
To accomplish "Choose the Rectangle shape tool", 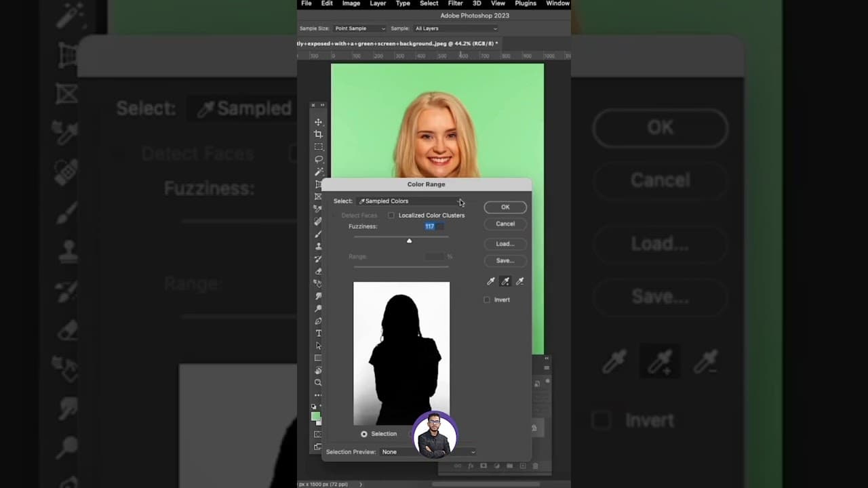I will coord(318,358).
